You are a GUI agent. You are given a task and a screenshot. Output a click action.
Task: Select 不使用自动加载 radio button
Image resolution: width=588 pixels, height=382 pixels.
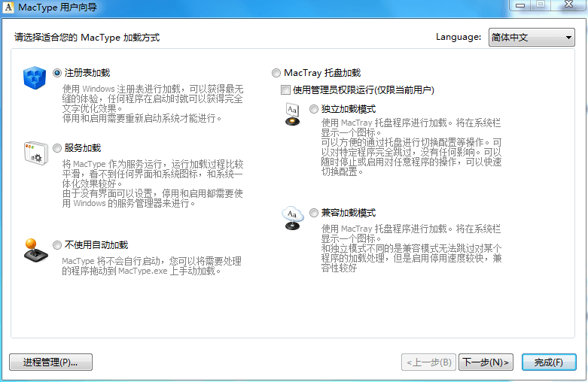tap(57, 245)
